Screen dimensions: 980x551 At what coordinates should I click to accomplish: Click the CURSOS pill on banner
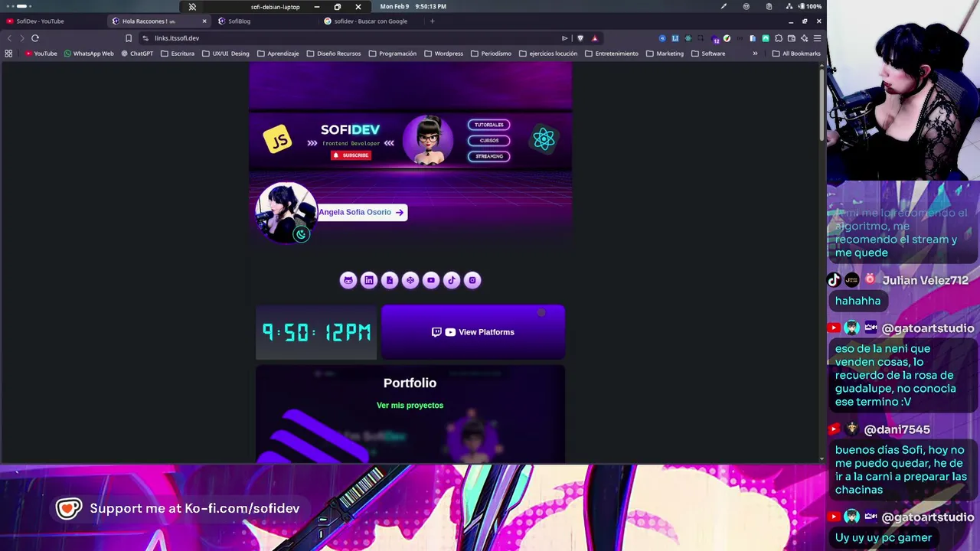click(x=488, y=141)
